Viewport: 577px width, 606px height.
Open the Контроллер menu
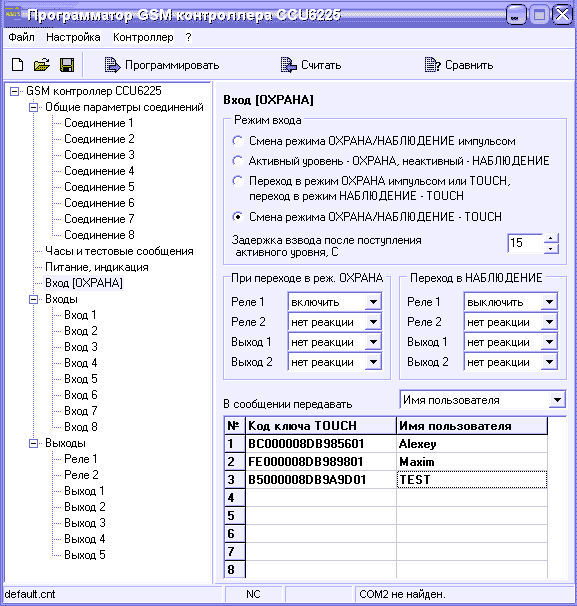tap(143, 37)
